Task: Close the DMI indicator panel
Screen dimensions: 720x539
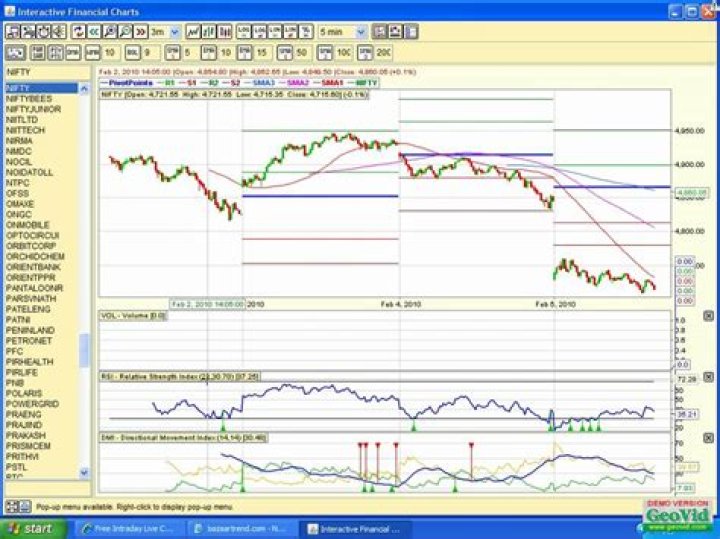Action: tap(709, 438)
